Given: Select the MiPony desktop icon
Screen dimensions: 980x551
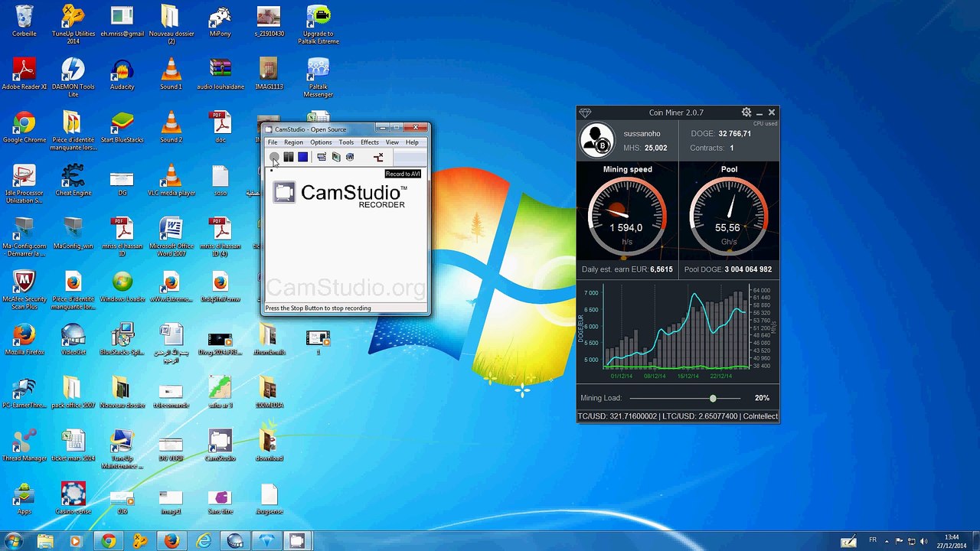Looking at the screenshot, I should 220,21.
